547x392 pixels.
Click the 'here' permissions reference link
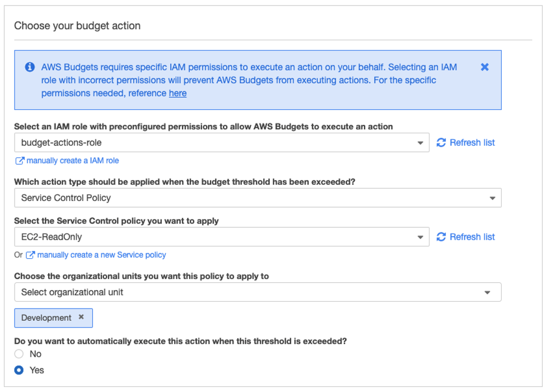[x=177, y=93]
